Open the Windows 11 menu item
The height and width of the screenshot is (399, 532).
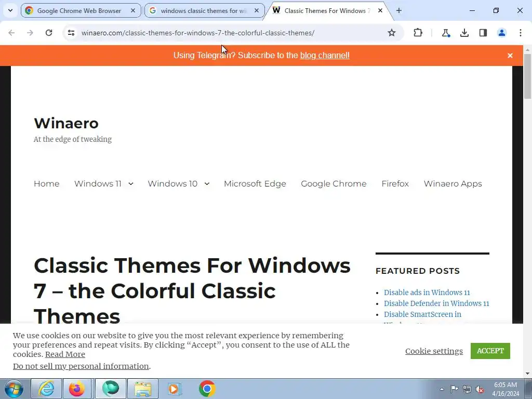click(98, 183)
